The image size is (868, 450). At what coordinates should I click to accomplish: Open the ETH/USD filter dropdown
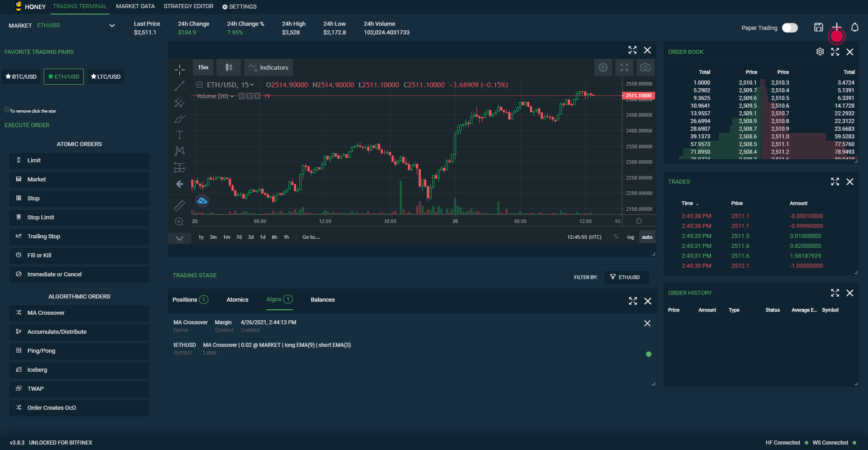pos(627,277)
